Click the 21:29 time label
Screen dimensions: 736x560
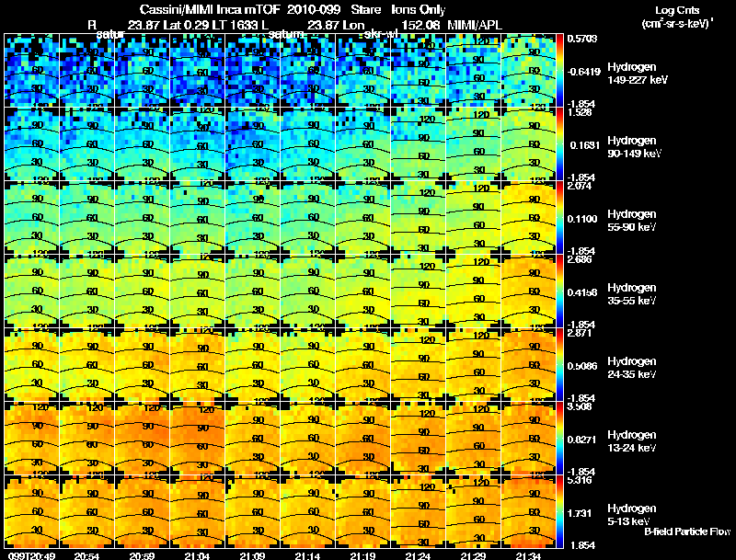(x=473, y=555)
